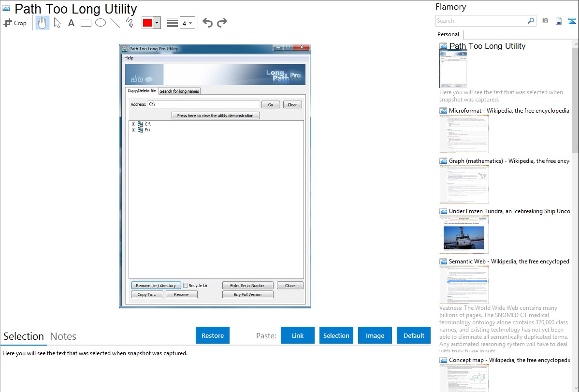This screenshot has height=392, width=579.
Task: Click the line thickness icon
Action: [x=173, y=23]
